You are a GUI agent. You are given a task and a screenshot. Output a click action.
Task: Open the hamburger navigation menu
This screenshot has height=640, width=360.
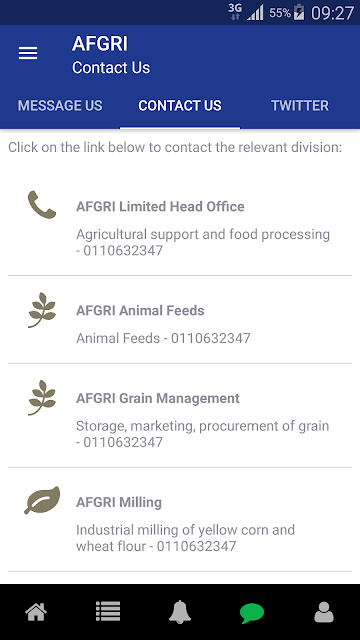(28, 53)
